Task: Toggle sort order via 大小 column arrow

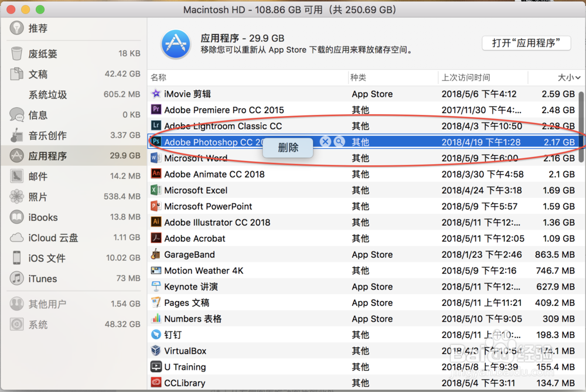Action: [x=578, y=77]
